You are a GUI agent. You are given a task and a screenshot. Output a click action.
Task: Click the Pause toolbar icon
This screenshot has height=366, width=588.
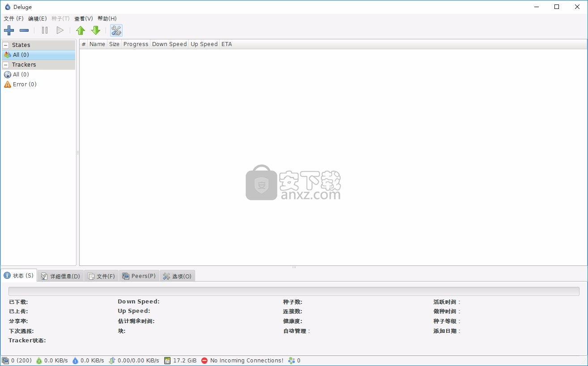(45, 30)
